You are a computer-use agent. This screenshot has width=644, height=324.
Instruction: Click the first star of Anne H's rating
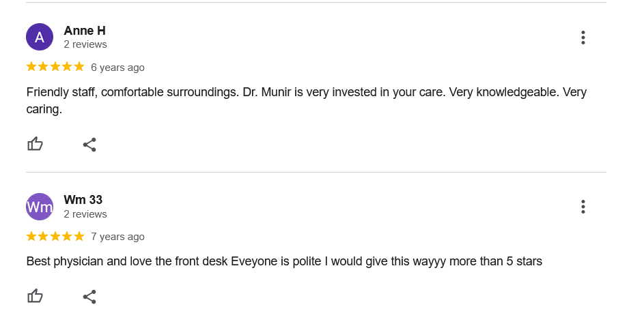coord(31,67)
